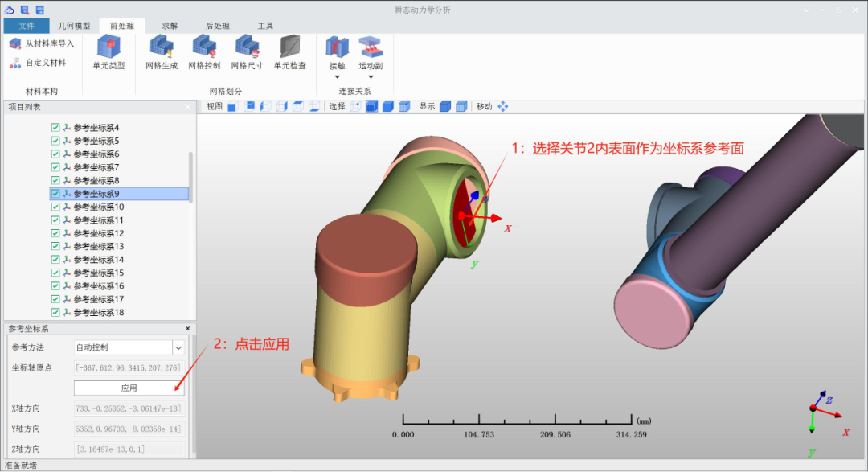Open the 参考方法 dropdown arrow
This screenshot has width=868, height=472.
tap(178, 348)
